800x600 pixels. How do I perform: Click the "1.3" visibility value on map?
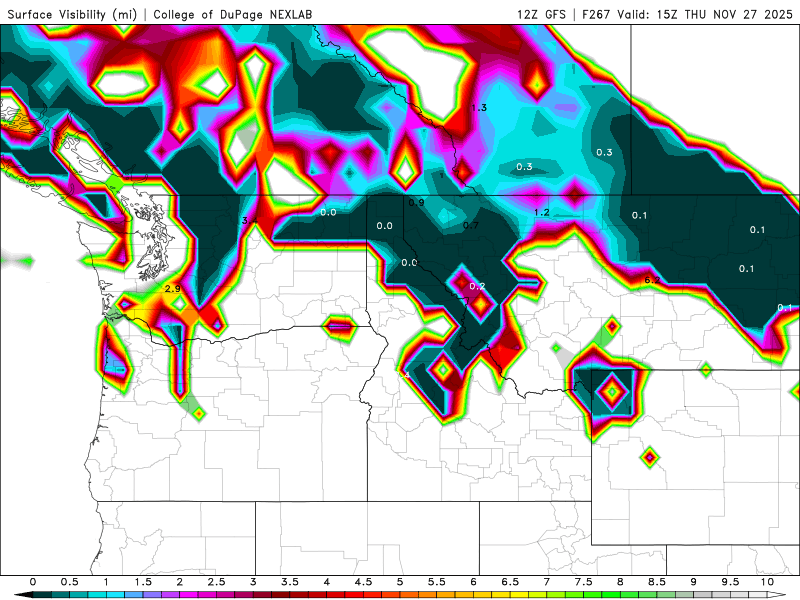(479, 108)
